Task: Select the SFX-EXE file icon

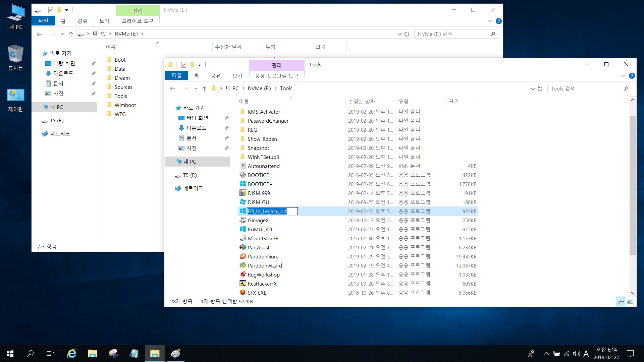Action: (243, 293)
